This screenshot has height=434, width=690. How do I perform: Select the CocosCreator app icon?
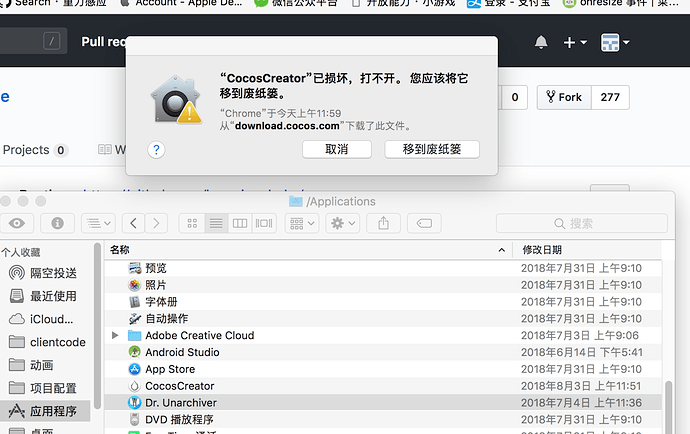coord(134,386)
